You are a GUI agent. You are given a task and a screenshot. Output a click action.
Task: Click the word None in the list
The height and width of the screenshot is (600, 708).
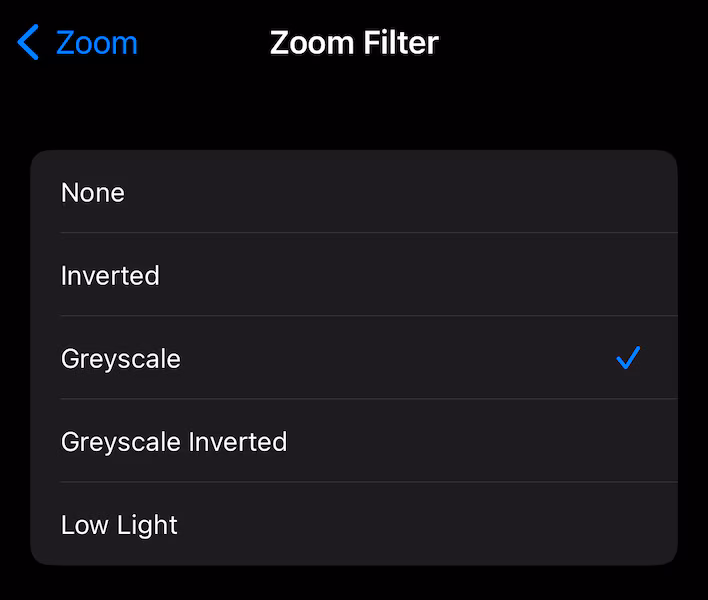point(93,192)
